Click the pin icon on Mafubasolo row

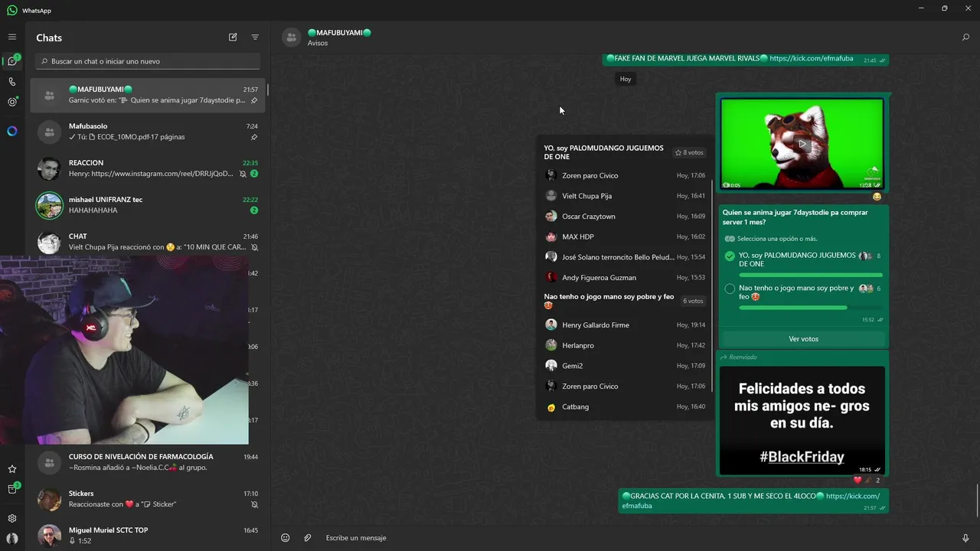point(254,137)
